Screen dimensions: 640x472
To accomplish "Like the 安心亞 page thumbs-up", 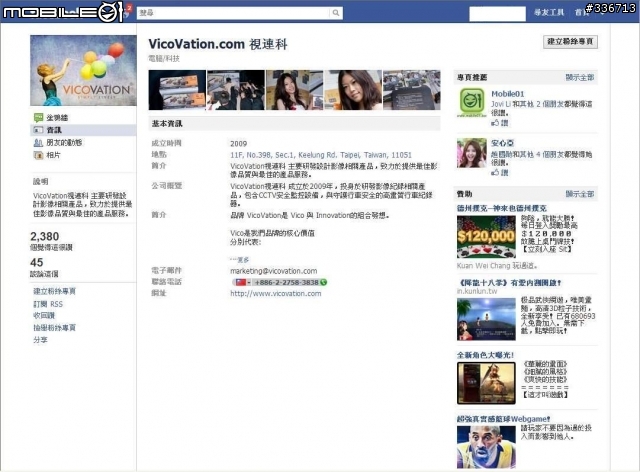I will tap(500, 173).
